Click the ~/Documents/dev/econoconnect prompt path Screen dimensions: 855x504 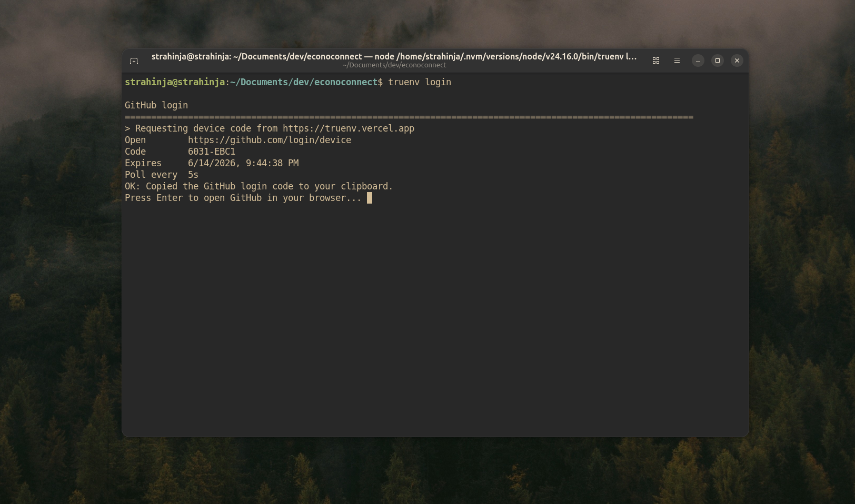(x=304, y=82)
